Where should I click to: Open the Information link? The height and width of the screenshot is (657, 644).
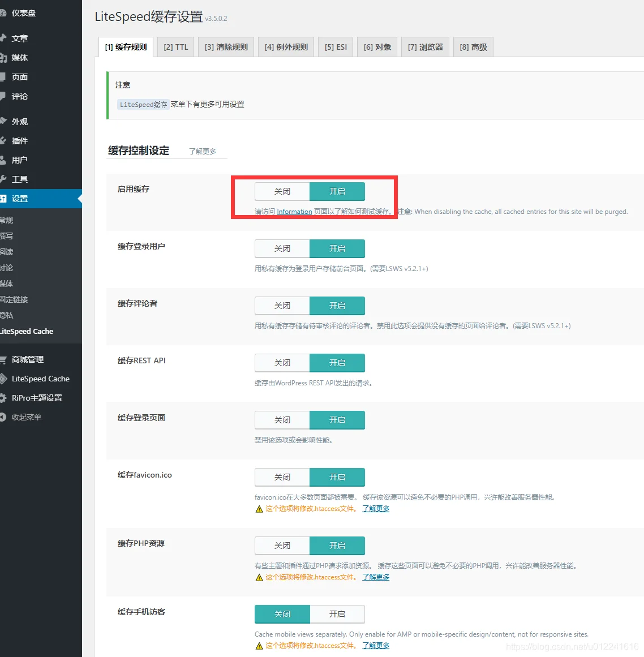point(294,211)
